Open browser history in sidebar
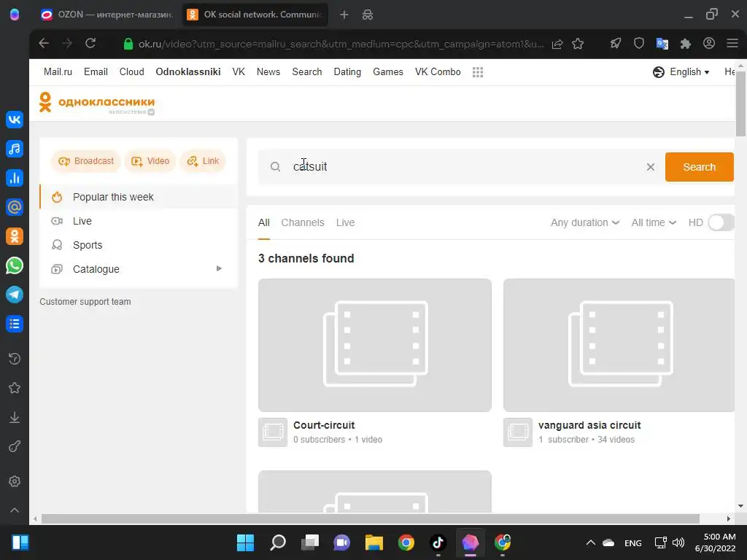The height and width of the screenshot is (560, 747). click(x=15, y=359)
